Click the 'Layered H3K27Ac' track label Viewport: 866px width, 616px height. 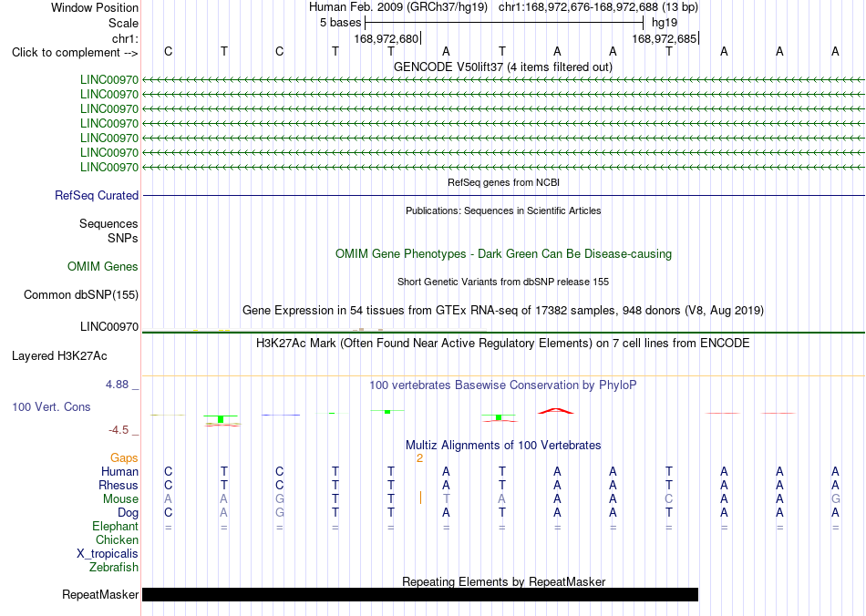pos(59,356)
